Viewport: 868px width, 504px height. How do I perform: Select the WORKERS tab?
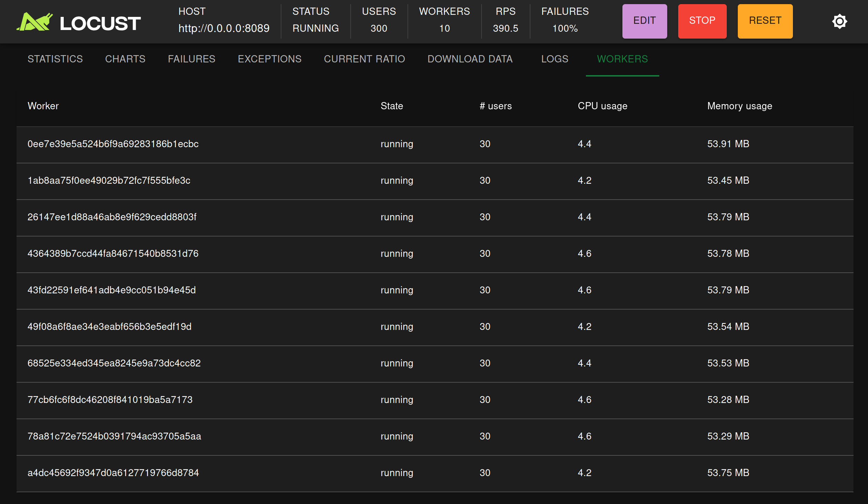click(x=622, y=59)
